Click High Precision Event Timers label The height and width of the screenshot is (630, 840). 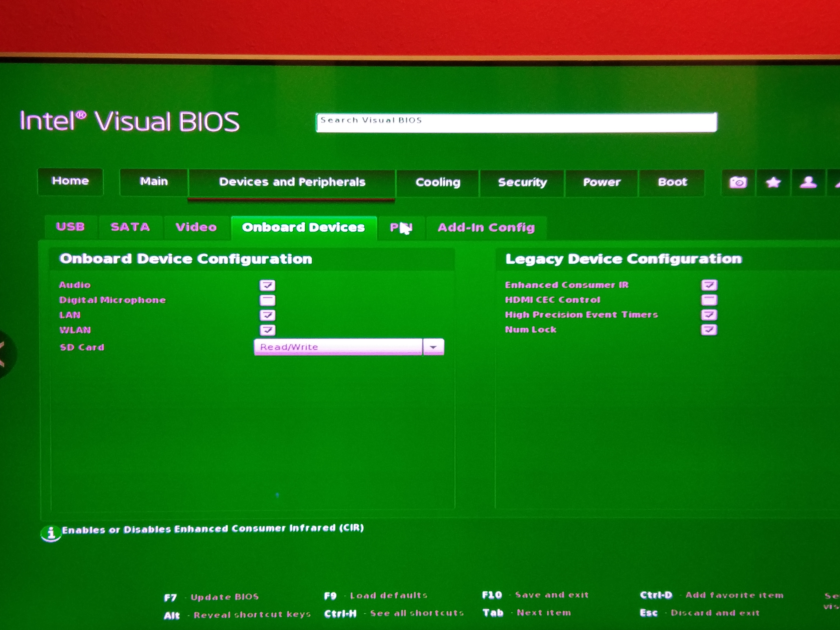click(581, 315)
